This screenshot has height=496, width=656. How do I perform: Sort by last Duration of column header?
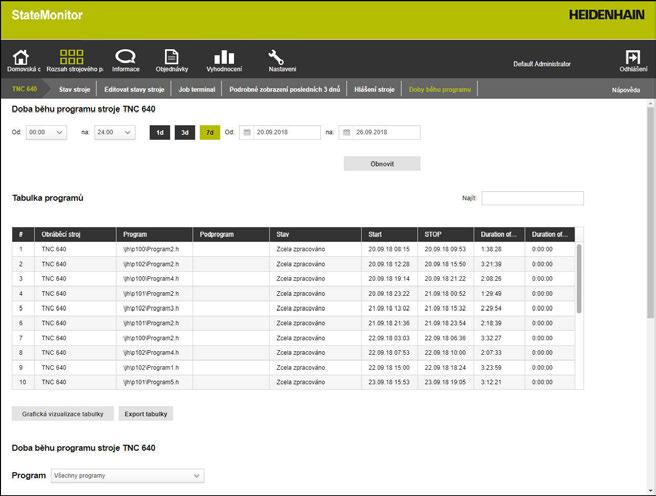550,235
